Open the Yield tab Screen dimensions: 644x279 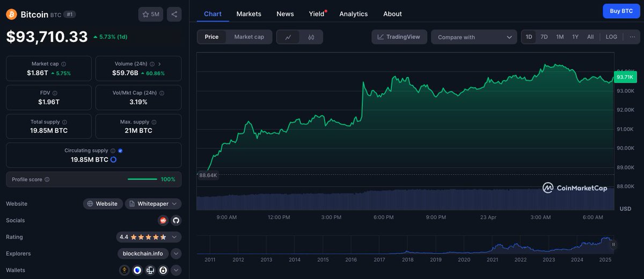coord(317,13)
